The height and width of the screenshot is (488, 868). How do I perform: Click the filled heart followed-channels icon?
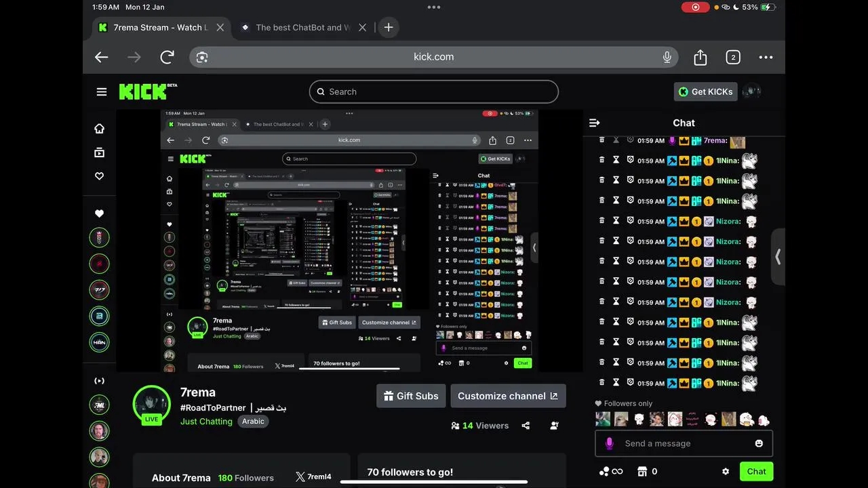(x=100, y=213)
